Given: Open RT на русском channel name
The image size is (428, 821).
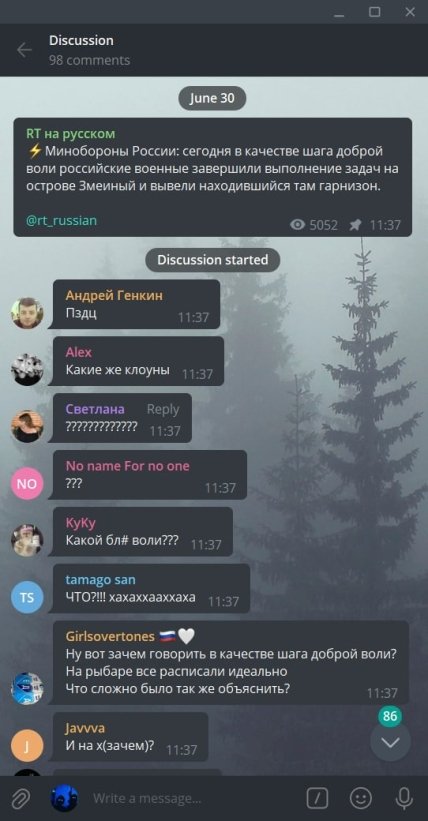Looking at the screenshot, I should pyautogui.click(x=71, y=134).
